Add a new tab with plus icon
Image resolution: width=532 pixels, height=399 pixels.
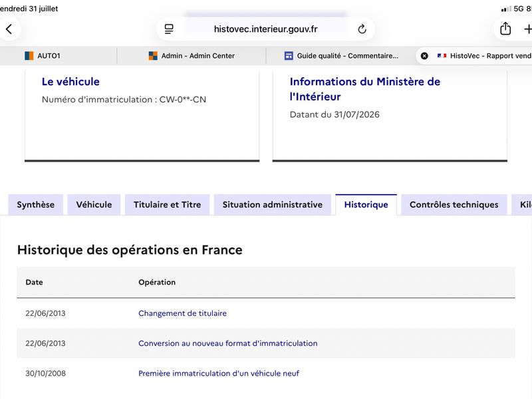(527, 29)
